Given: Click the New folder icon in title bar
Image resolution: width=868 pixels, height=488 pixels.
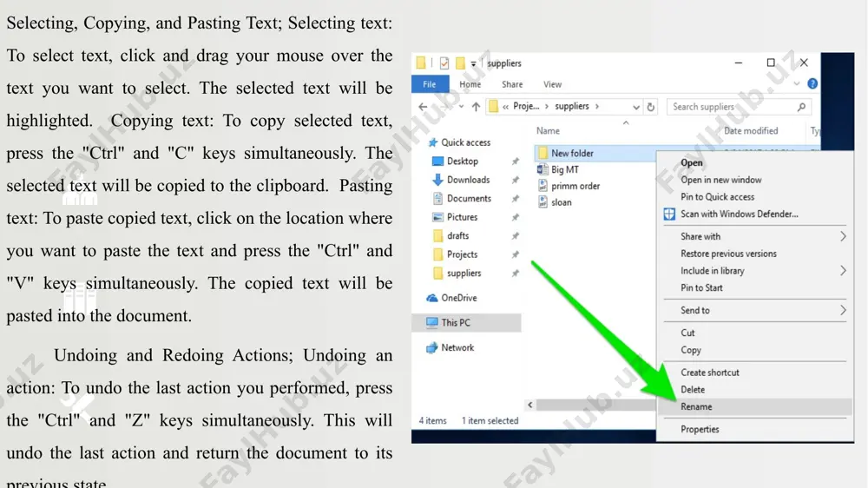Looking at the screenshot, I should (460, 63).
